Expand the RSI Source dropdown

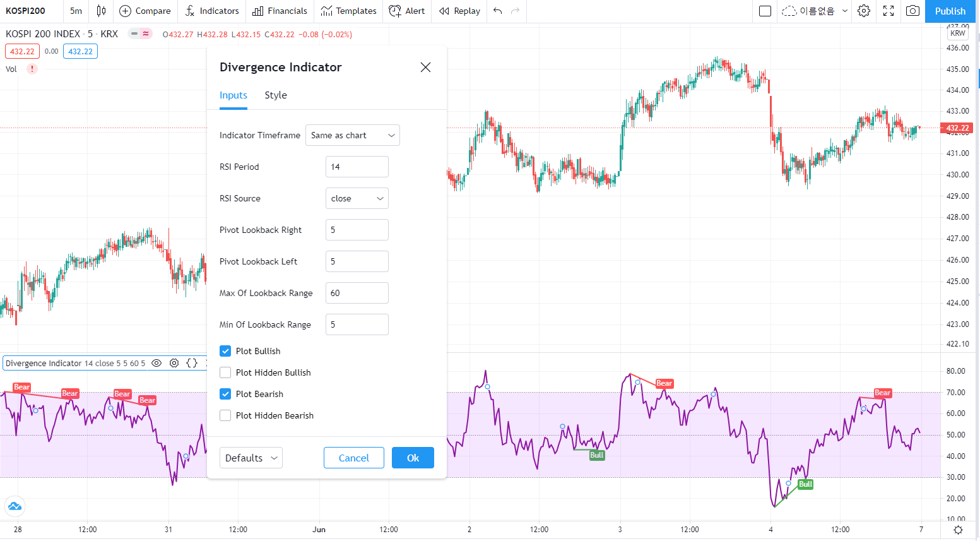click(x=357, y=198)
